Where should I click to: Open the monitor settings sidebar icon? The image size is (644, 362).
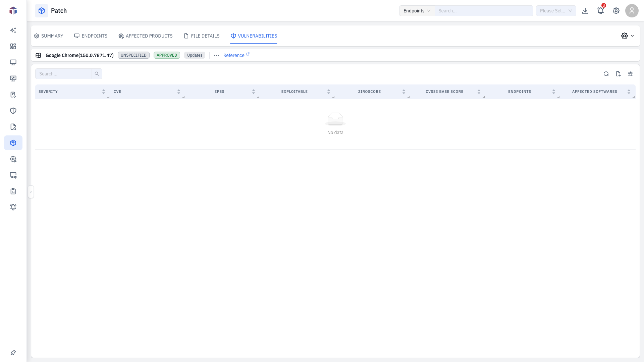13,175
